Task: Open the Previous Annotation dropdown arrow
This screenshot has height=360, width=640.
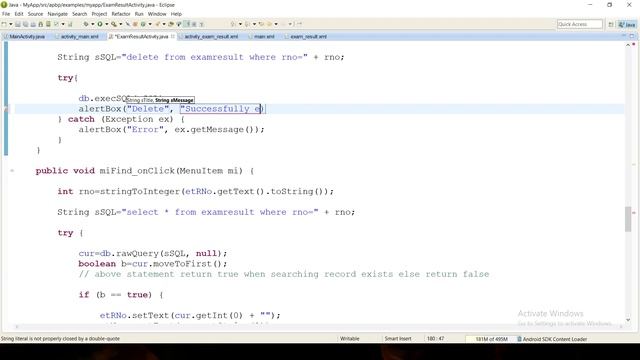Action: coord(254,24)
